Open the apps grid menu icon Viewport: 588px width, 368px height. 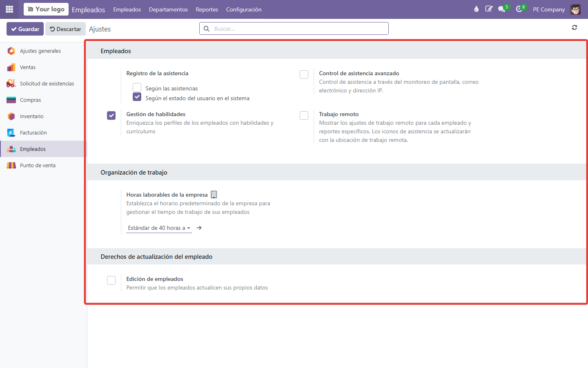(9, 9)
